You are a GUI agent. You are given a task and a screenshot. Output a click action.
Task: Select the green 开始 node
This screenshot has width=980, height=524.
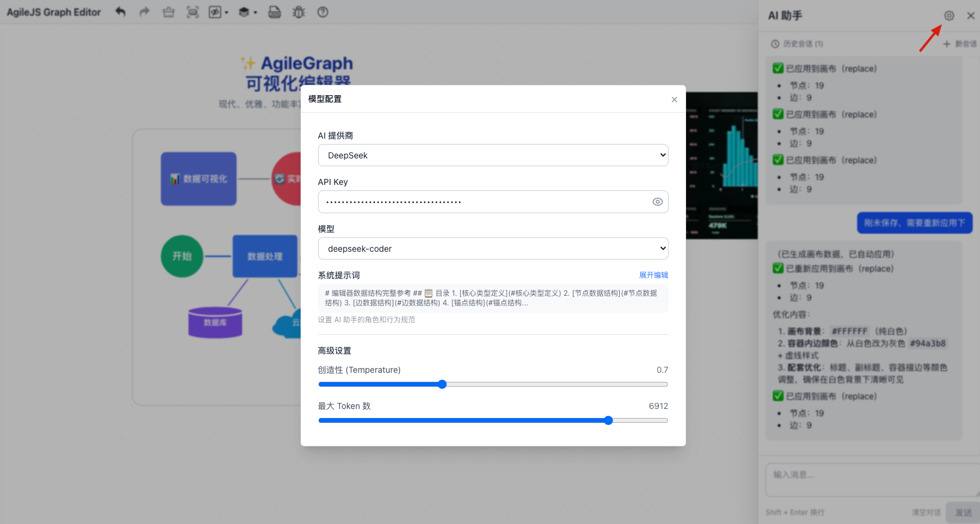coord(182,256)
